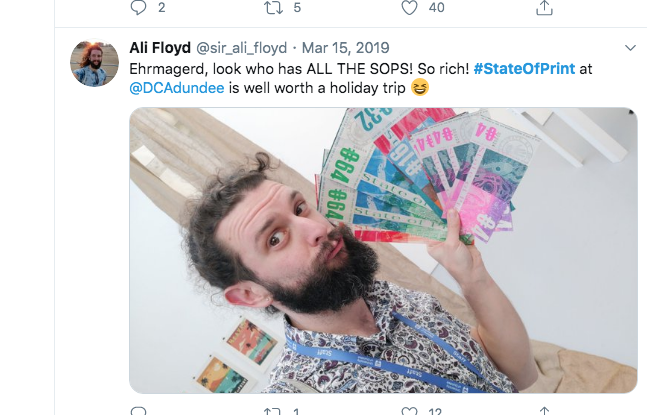647x415 pixels.
Task: Retweet Ali Floyd's State of Print tweet
Action: point(272,410)
